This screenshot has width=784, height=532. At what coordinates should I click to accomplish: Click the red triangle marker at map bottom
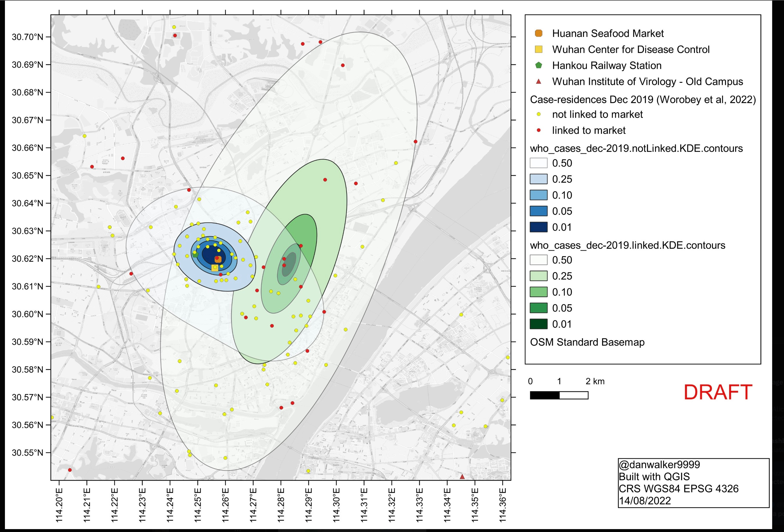462,477
